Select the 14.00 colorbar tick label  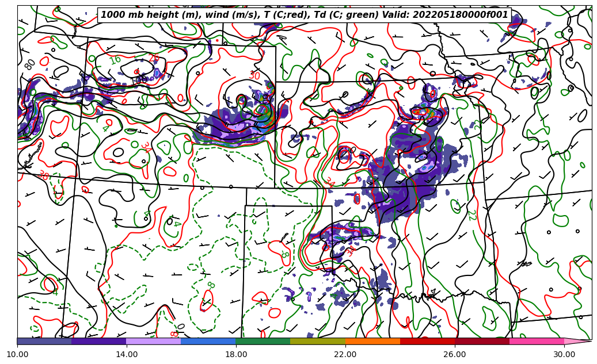tap(127, 354)
